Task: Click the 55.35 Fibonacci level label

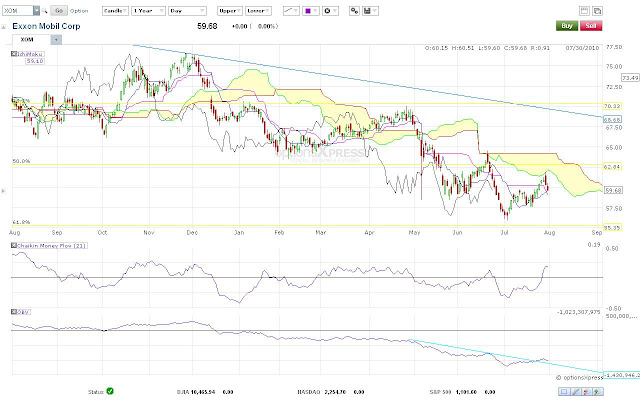Action: [612, 228]
